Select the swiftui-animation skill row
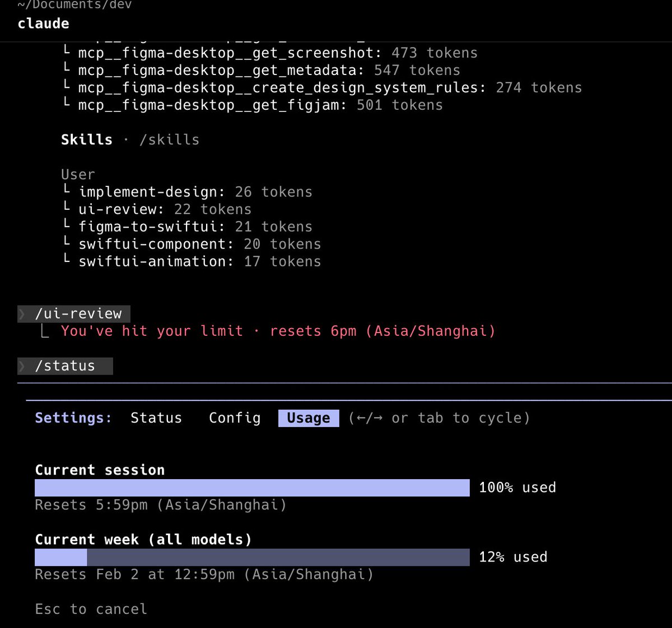Viewport: 672px width, 628px height. coord(192,261)
